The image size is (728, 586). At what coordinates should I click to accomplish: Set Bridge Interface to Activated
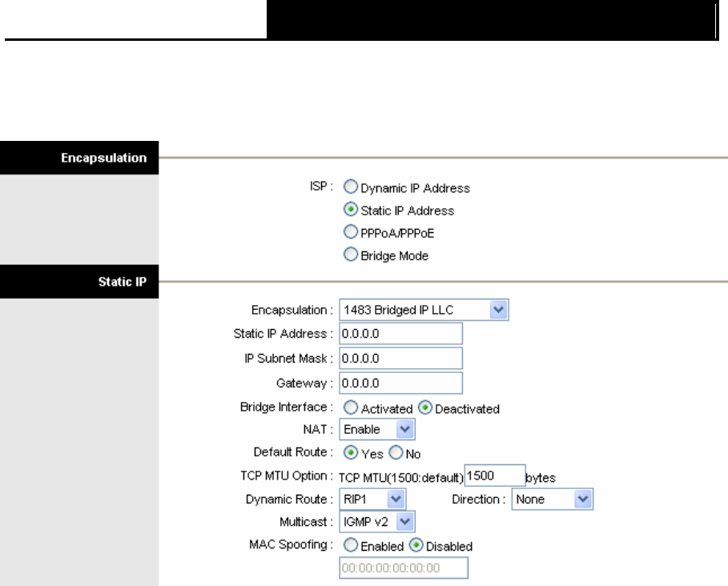[351, 407]
